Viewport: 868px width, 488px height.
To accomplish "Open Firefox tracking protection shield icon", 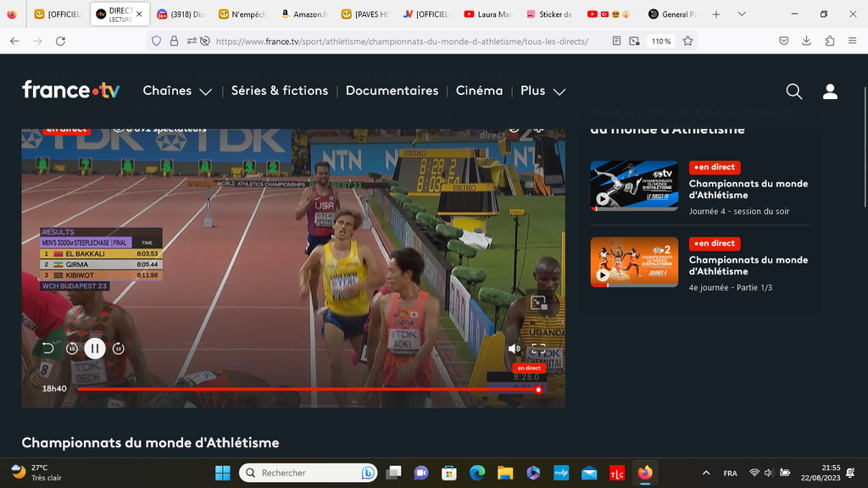I will point(157,41).
